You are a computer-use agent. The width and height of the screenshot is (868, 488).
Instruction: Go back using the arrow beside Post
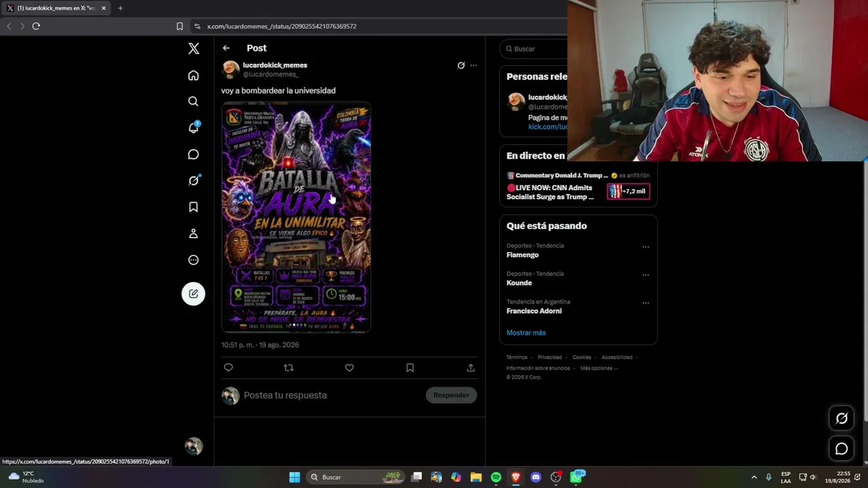(x=226, y=48)
